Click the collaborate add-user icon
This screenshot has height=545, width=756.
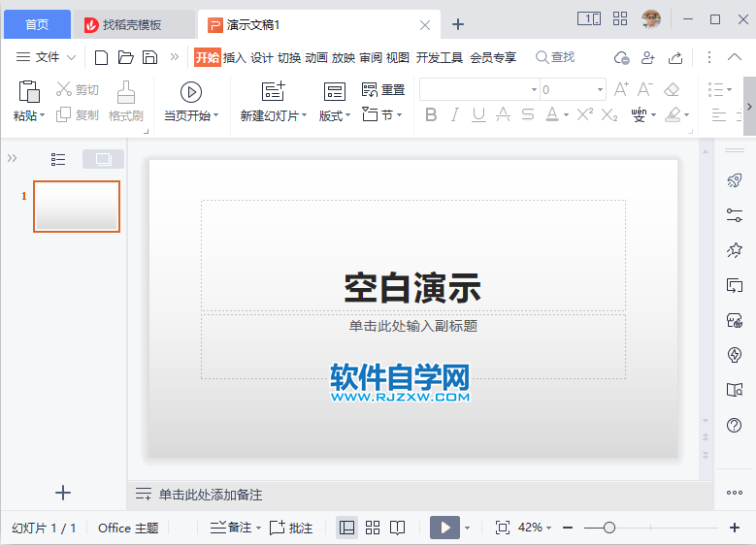click(648, 58)
